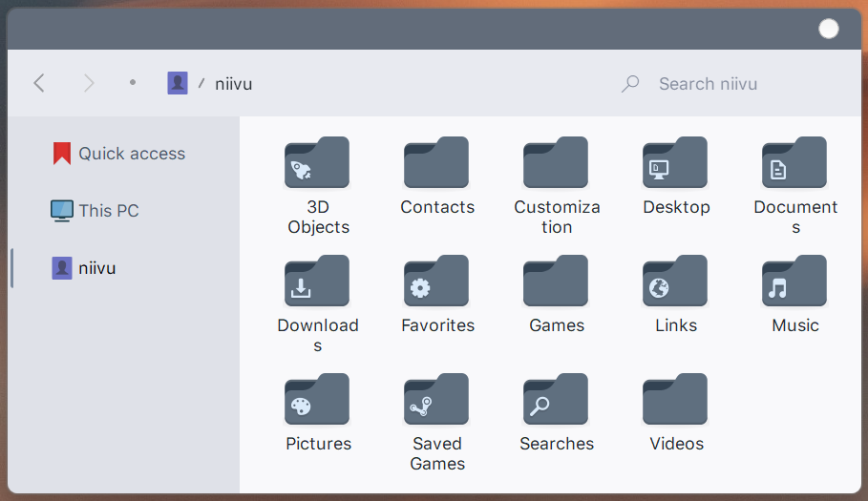
Task: Select the Videos folder
Action: [x=675, y=401]
